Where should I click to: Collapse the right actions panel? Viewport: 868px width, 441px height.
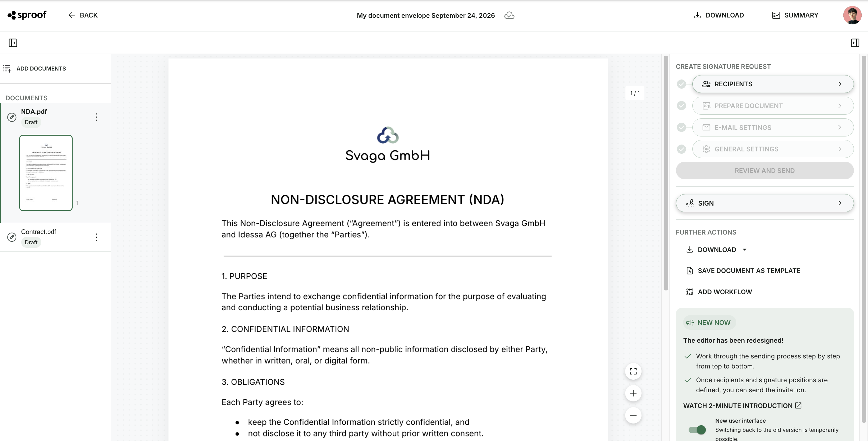pos(855,43)
